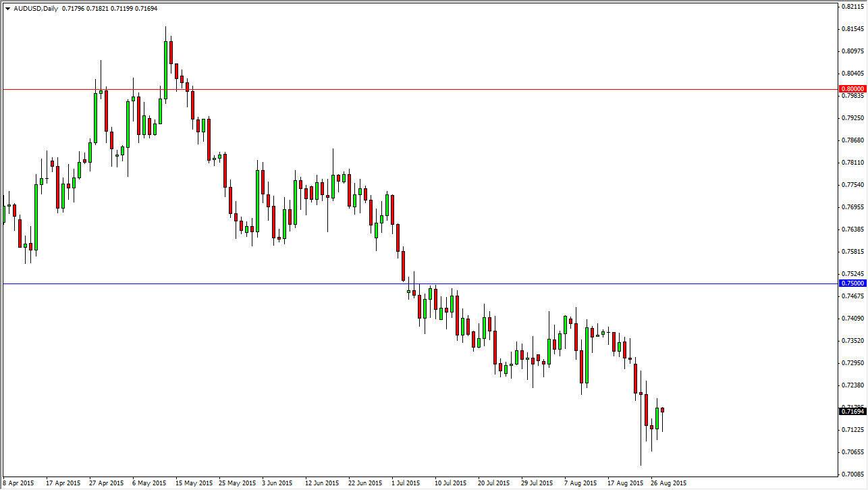Expand the AUDUSD,Daily chart dropdown triangle
868x490 pixels.
click(x=7, y=9)
